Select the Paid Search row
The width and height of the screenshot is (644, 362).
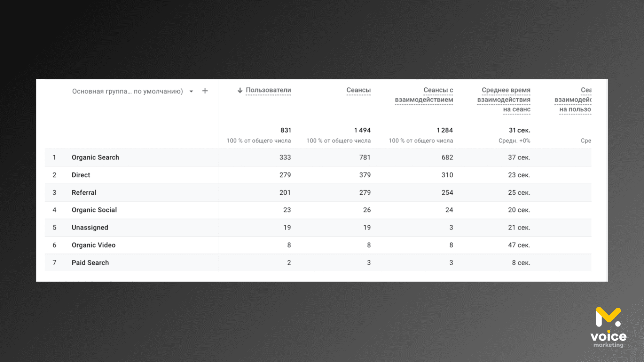pyautogui.click(x=90, y=263)
